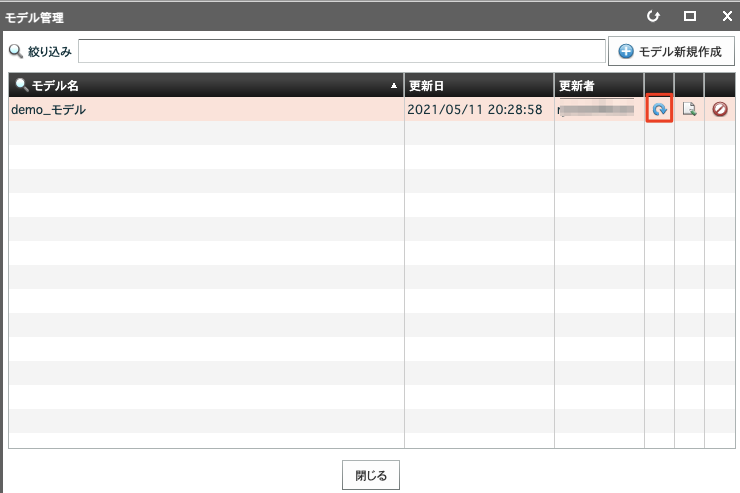740x493 pixels.
Task: Click the update icon for demo_モデル
Action: pyautogui.click(x=659, y=109)
